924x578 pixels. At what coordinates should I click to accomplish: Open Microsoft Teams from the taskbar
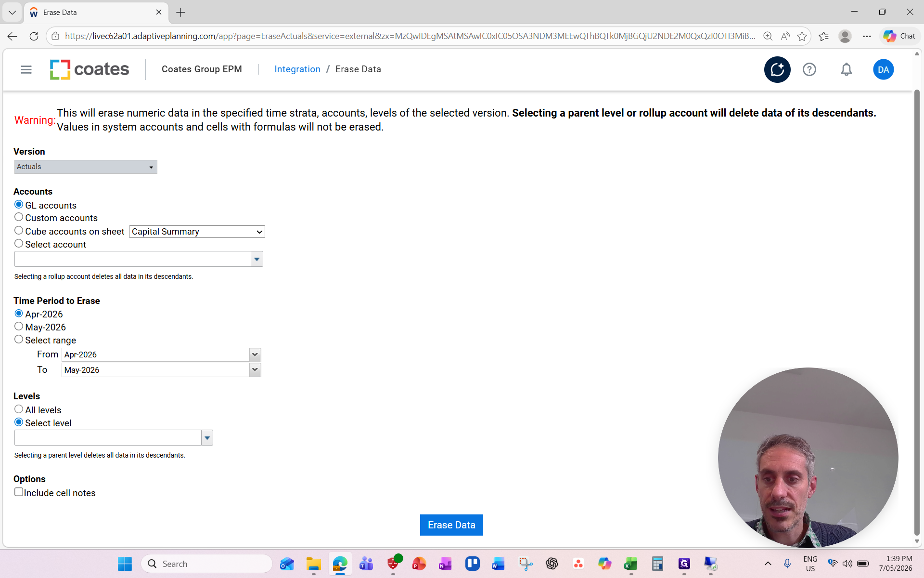click(366, 564)
